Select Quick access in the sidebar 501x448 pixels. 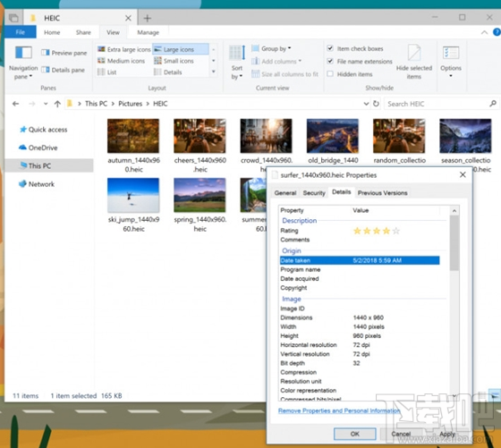click(43, 130)
